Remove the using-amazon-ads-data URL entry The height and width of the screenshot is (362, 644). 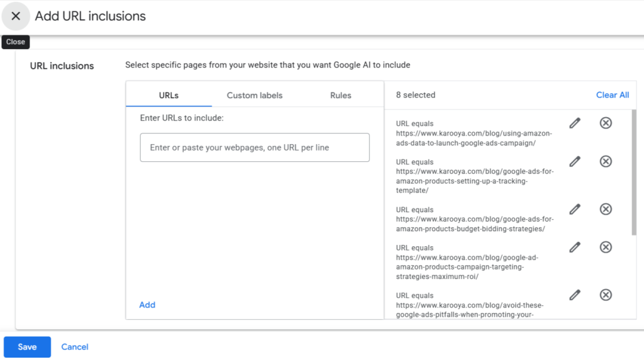pos(606,123)
